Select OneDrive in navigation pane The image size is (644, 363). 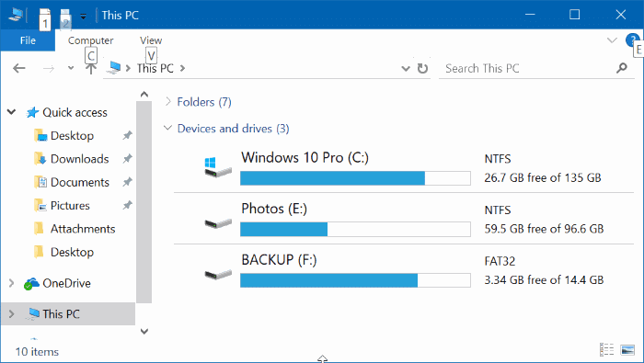[66, 283]
